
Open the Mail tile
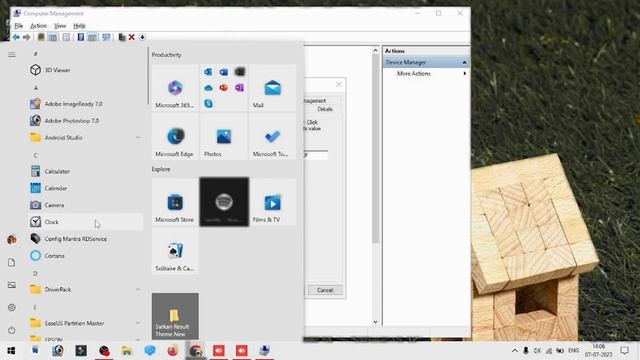272,88
